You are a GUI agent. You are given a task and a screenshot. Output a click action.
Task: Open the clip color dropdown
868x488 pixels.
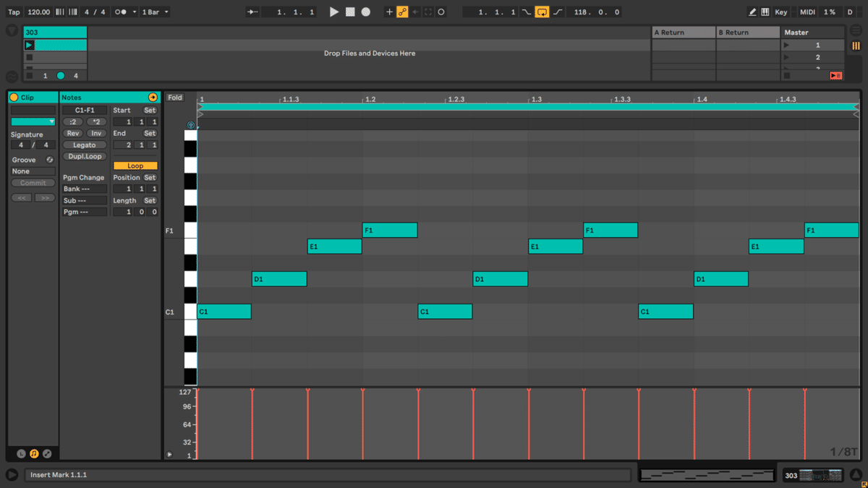[33, 121]
